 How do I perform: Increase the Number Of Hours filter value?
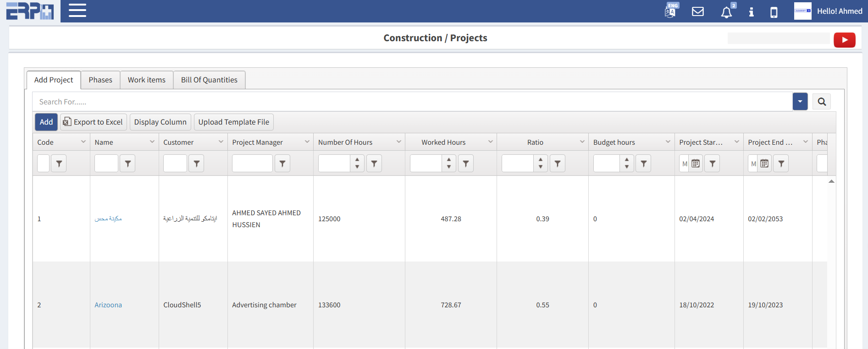click(x=357, y=160)
